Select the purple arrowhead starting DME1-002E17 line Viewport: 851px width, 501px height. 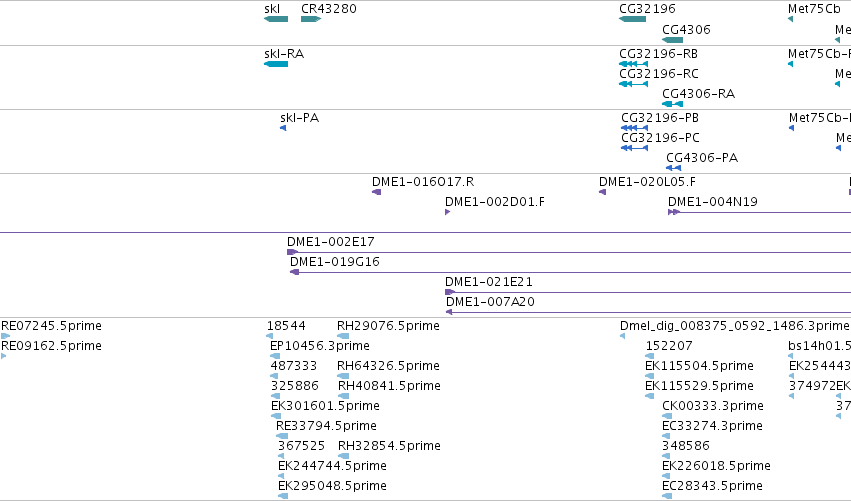tap(293, 252)
